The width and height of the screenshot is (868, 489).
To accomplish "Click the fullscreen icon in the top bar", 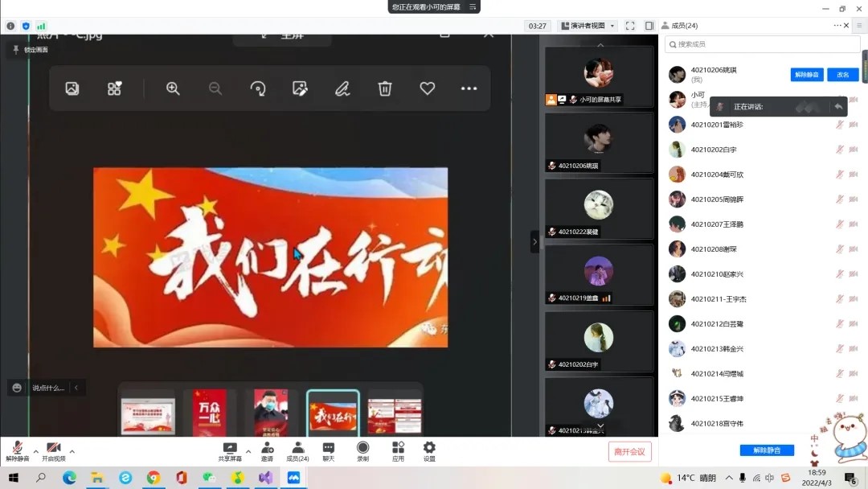I will [x=630, y=26].
